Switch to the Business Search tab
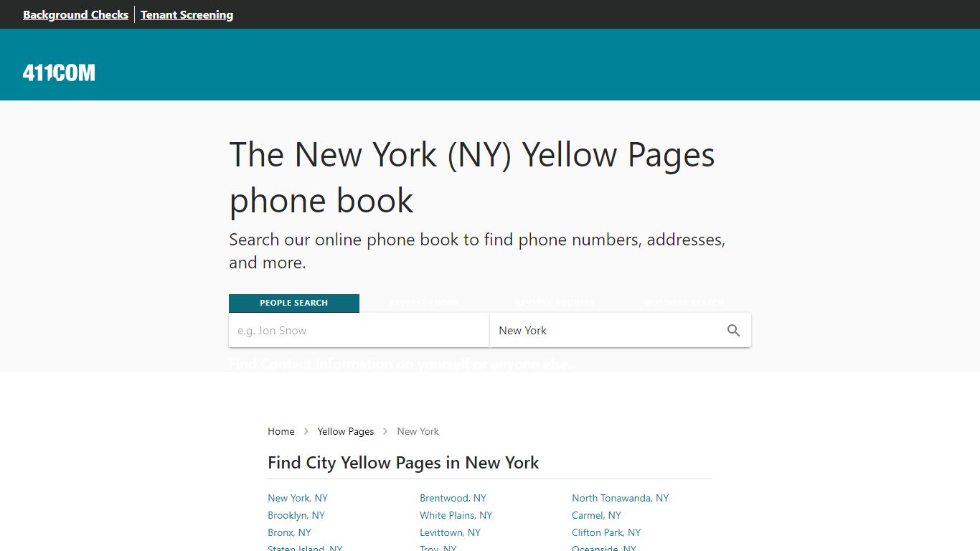Screen dimensions: 980x551 tap(686, 303)
